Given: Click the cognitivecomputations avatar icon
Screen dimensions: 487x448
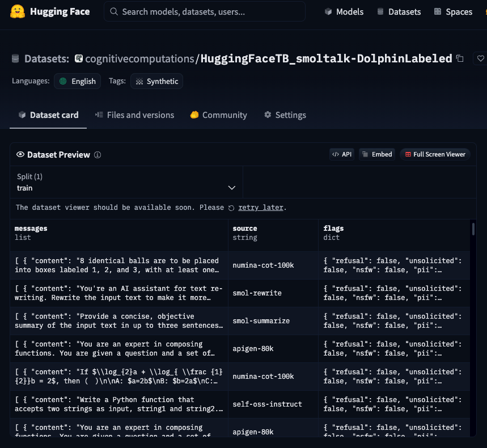Looking at the screenshot, I should tap(79, 58).
